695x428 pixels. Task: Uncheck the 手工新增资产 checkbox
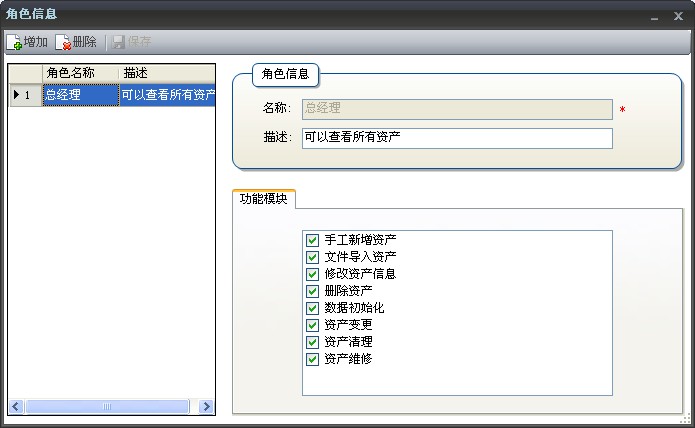[312, 240]
